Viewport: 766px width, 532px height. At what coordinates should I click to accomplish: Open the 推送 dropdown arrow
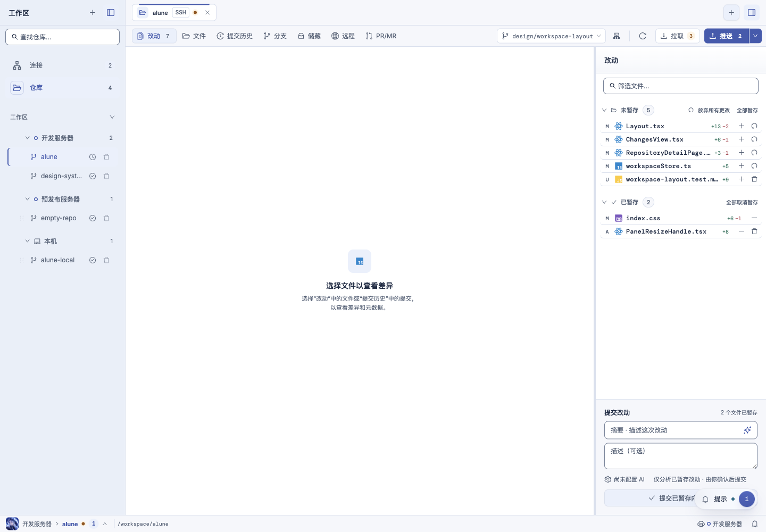tap(755, 36)
